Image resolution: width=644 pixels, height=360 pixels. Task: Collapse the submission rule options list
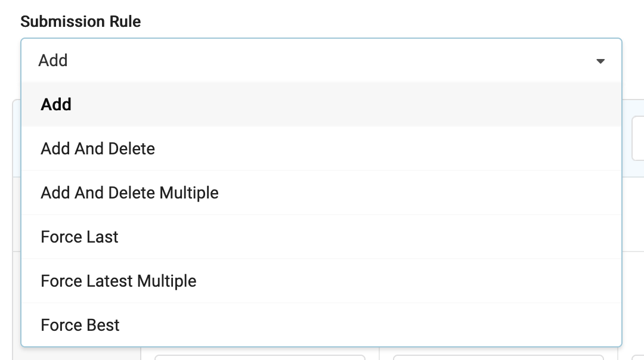tap(600, 60)
